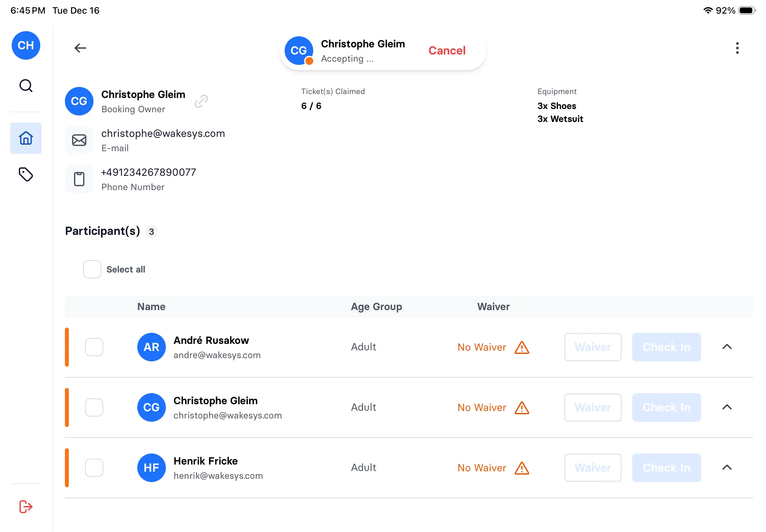The height and width of the screenshot is (532, 766).
Task: Click the link icon beside Booking Owner
Action: (x=201, y=101)
